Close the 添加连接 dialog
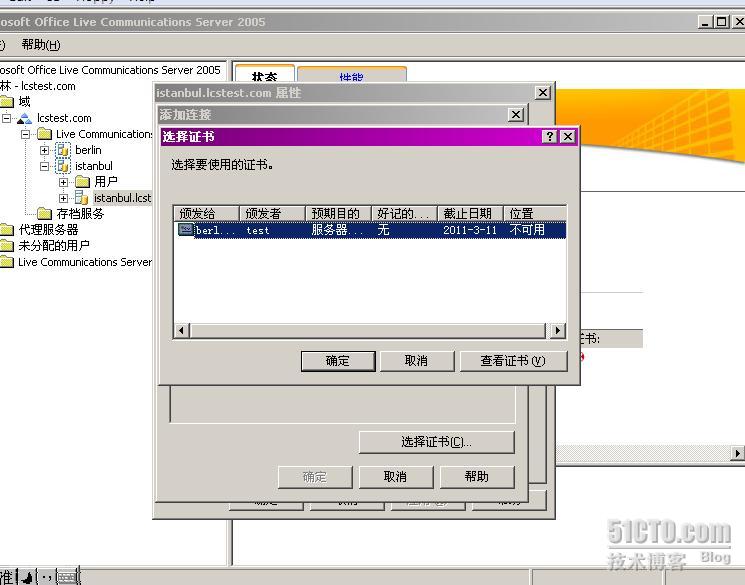The height and width of the screenshot is (585, 745). [516, 115]
